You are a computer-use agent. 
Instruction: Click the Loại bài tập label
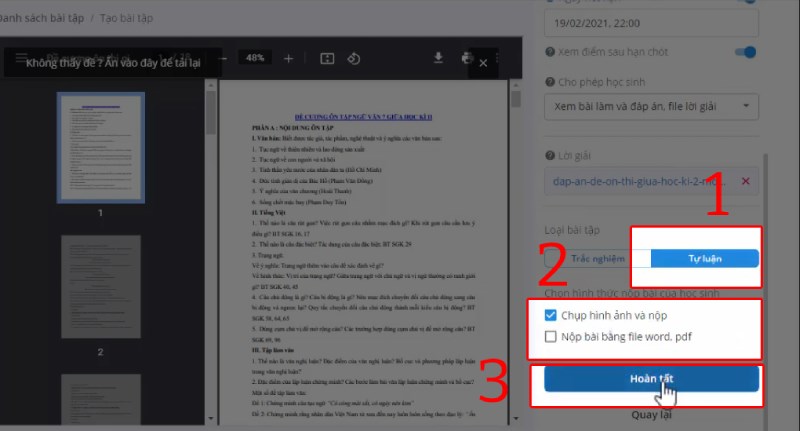coord(572,230)
